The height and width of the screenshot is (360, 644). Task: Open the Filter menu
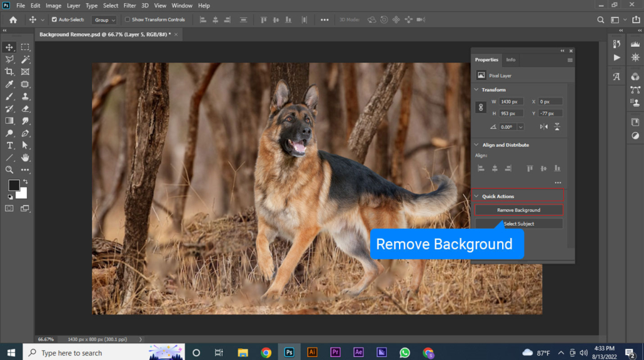click(x=129, y=6)
